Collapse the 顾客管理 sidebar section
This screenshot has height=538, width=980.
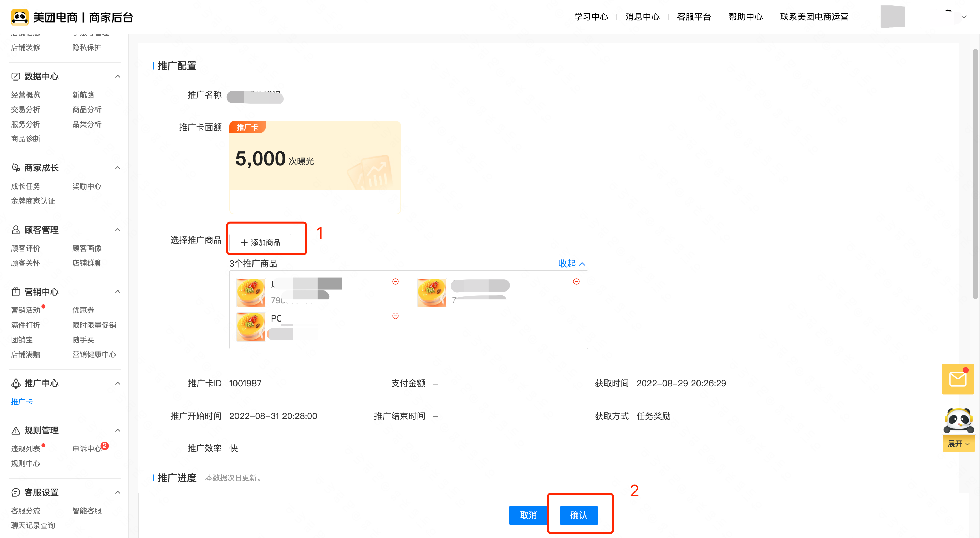[x=118, y=230]
